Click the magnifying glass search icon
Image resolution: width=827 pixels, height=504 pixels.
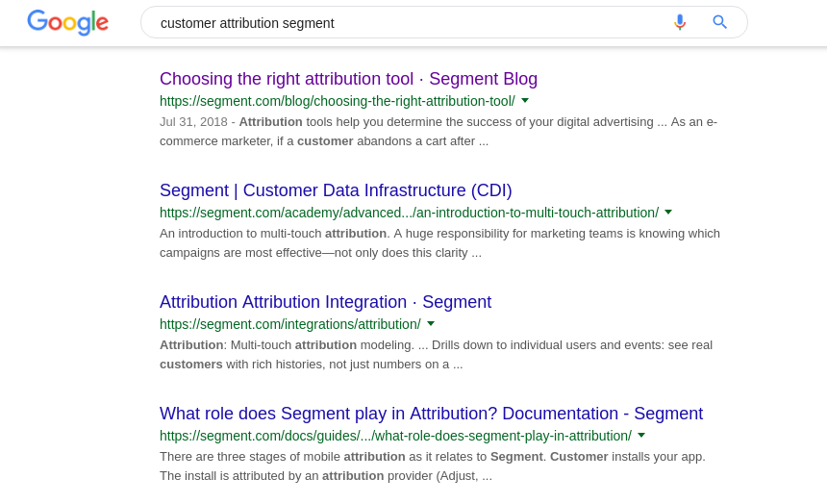(720, 22)
